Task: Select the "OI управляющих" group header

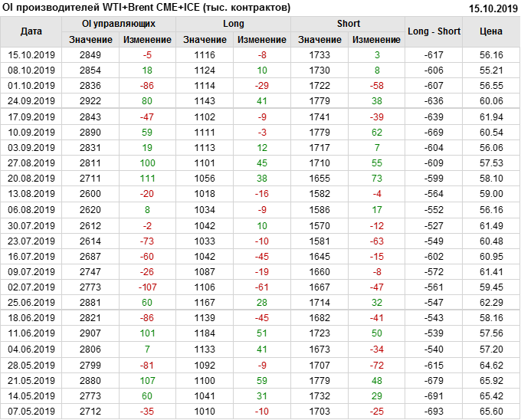Action: pos(119,24)
